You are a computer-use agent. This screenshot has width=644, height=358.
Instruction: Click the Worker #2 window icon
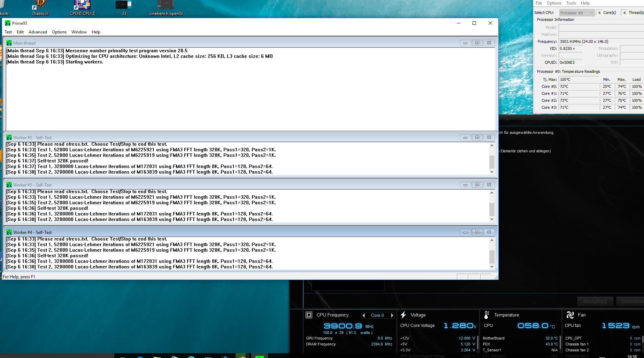9,137
